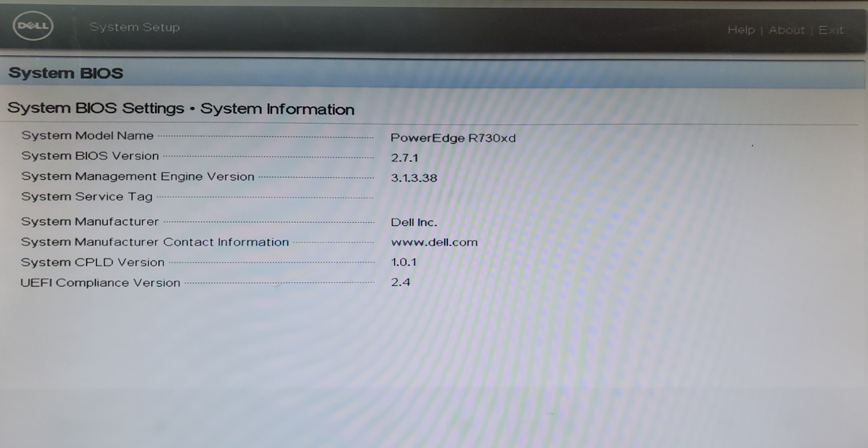The width and height of the screenshot is (868, 448).
Task: Select the System Service Tag label
Action: pos(86,197)
